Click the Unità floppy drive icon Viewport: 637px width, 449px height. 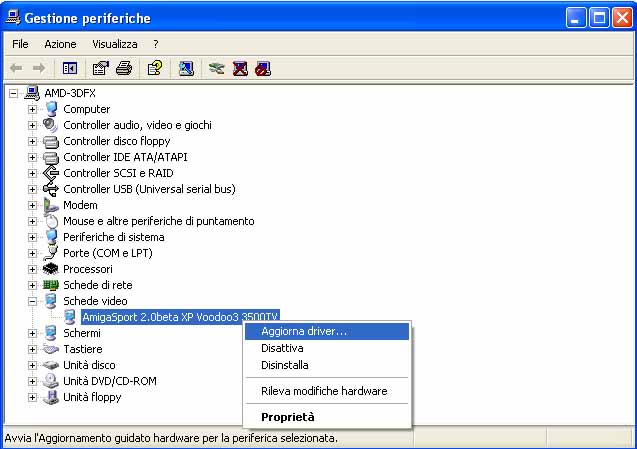51,397
